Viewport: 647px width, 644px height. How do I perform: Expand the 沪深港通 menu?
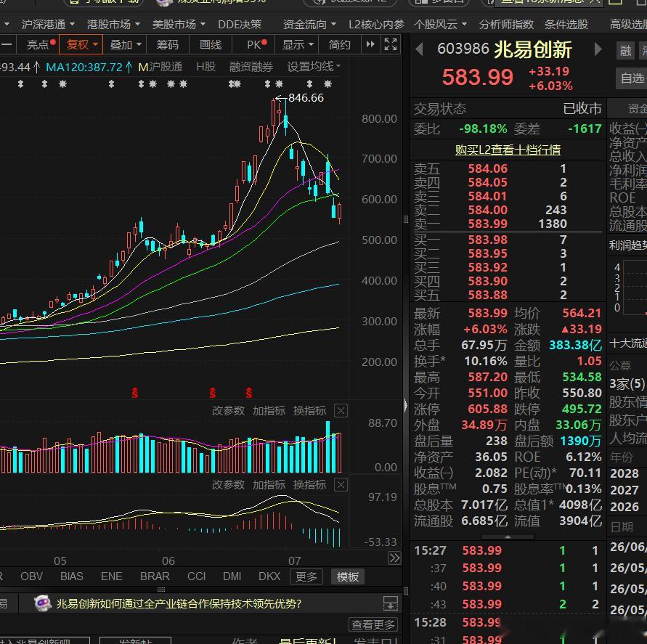click(x=48, y=25)
